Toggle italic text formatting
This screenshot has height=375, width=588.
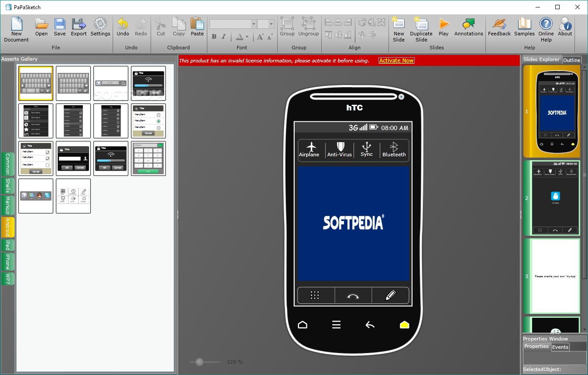(224, 37)
